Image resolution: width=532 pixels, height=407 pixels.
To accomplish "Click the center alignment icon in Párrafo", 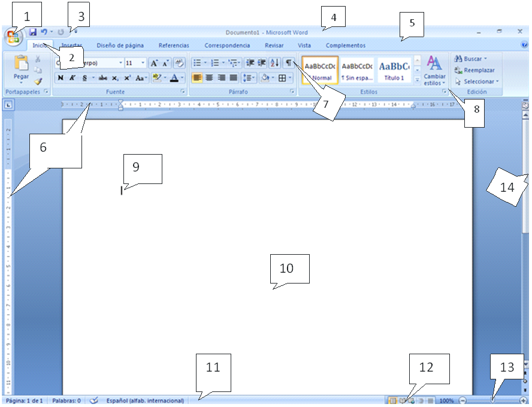I will [x=209, y=78].
